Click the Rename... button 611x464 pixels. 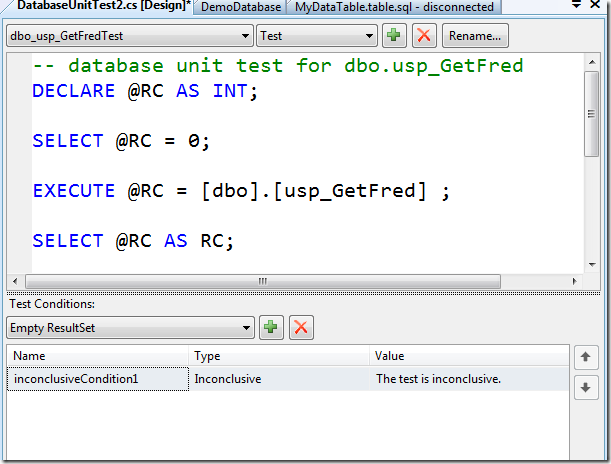click(475, 35)
